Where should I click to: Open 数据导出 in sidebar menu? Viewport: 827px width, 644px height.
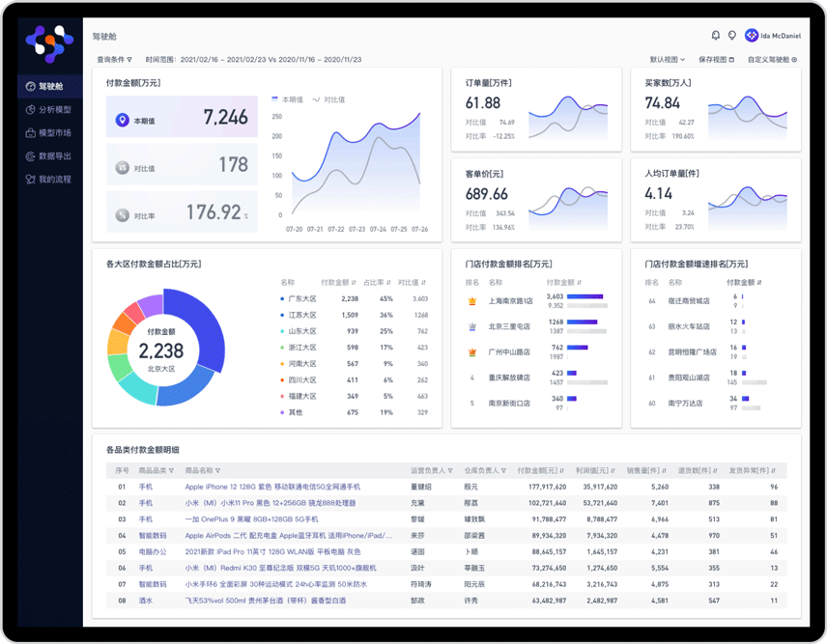(x=50, y=156)
